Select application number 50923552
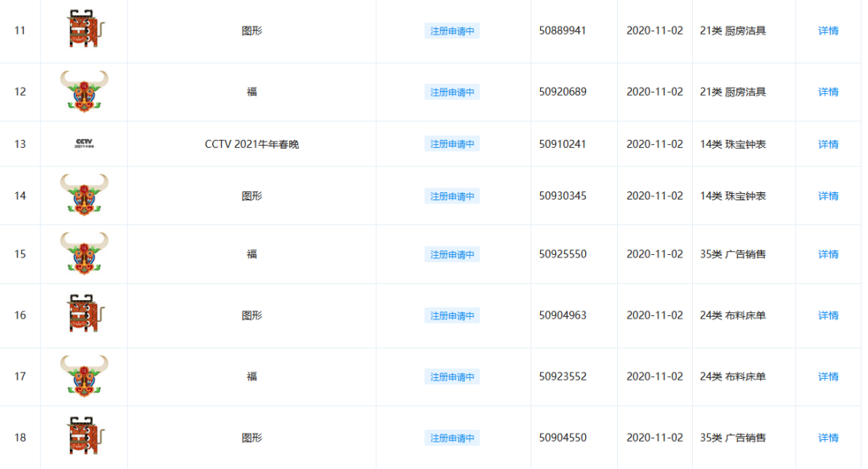868x469 pixels. pyautogui.click(x=563, y=376)
